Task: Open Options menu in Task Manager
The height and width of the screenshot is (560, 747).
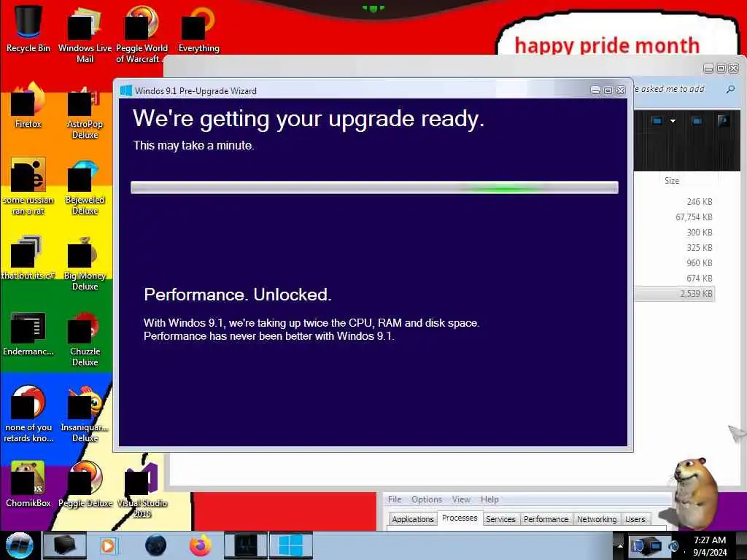Action: tap(427, 499)
